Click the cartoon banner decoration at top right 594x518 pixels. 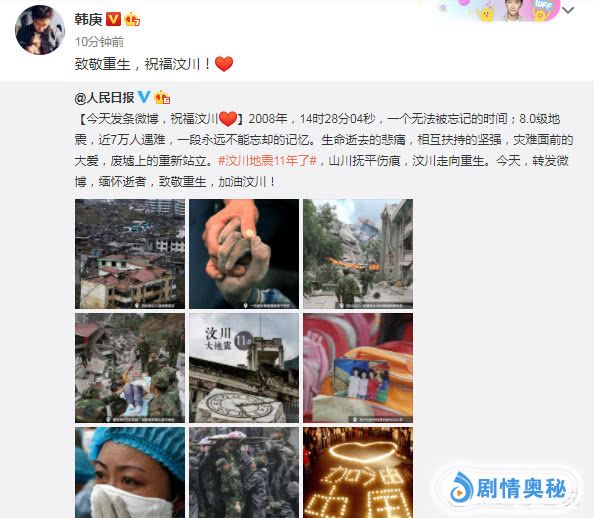point(498,11)
